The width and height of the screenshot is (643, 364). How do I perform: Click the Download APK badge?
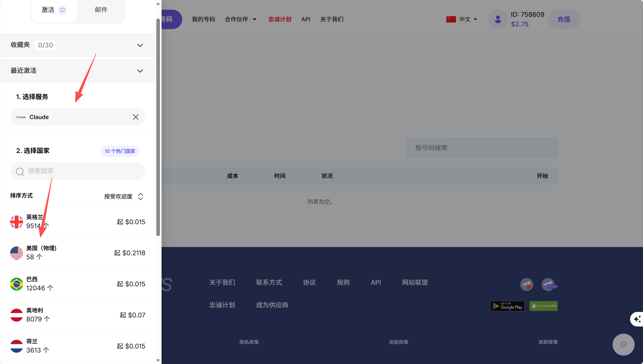point(543,306)
